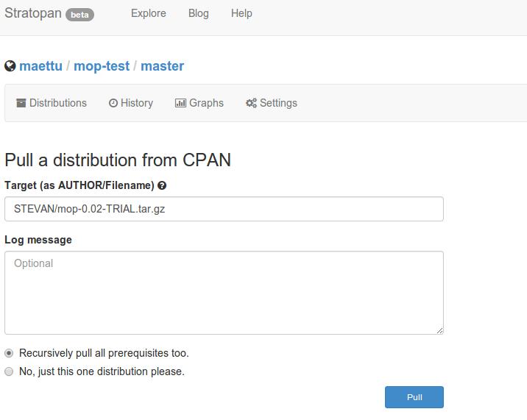The height and width of the screenshot is (420, 527).
Task: Click the Graphs bar chart icon
Action: pos(180,103)
